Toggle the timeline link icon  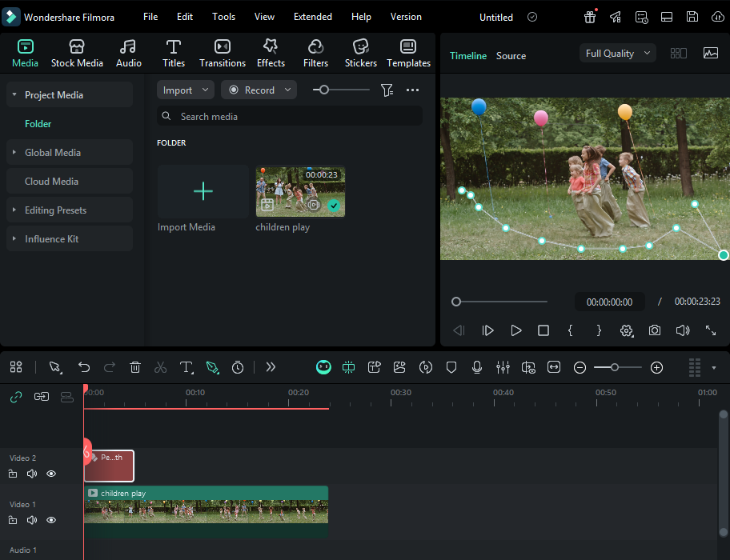pyautogui.click(x=16, y=397)
